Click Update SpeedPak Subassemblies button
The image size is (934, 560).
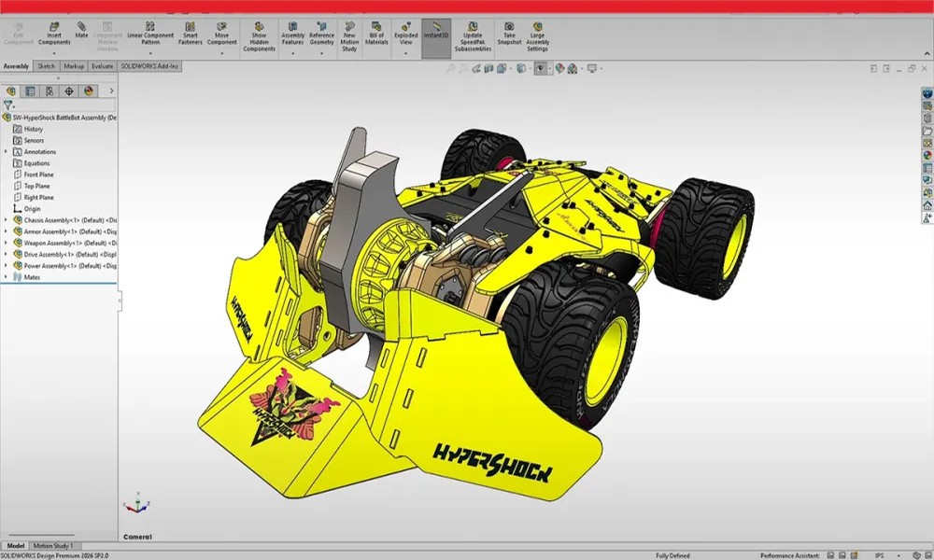473,35
